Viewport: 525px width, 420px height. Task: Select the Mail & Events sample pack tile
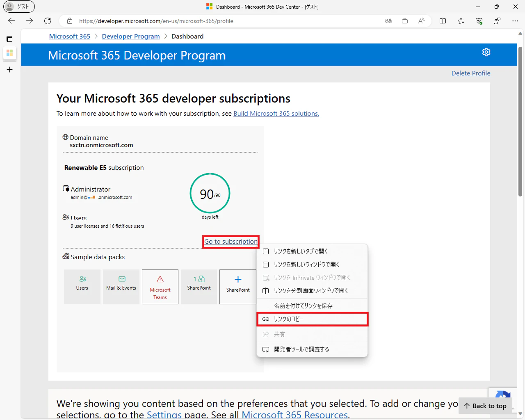pyautogui.click(x=121, y=287)
